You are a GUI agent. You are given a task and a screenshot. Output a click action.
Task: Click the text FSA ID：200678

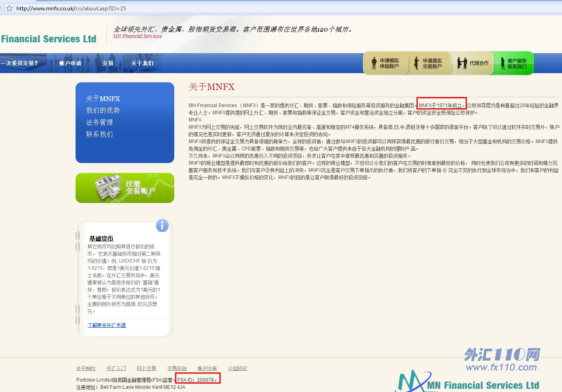[197, 380]
